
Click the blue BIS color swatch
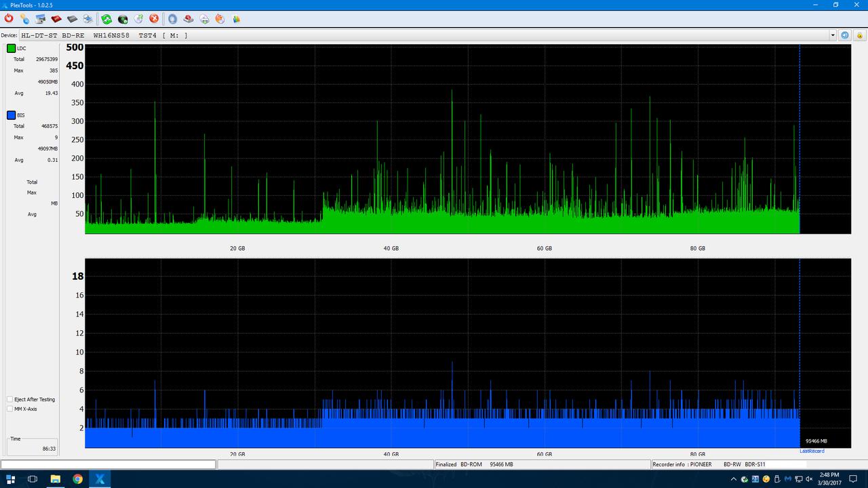tap(11, 115)
